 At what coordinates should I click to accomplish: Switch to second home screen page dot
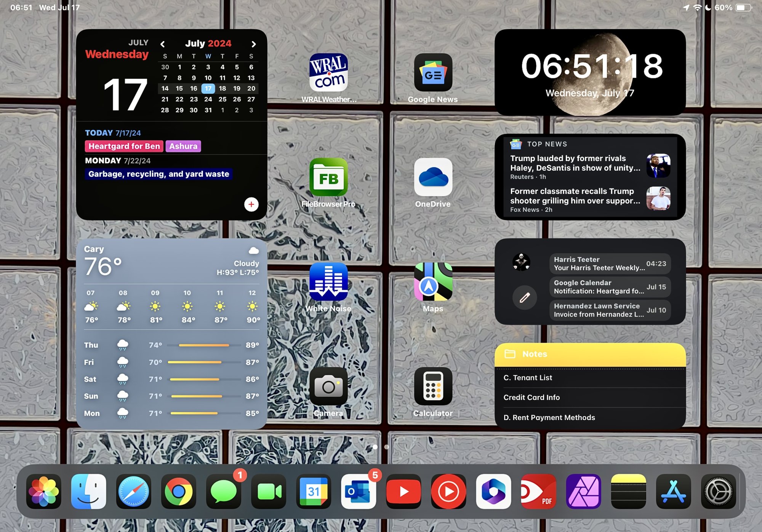(387, 447)
